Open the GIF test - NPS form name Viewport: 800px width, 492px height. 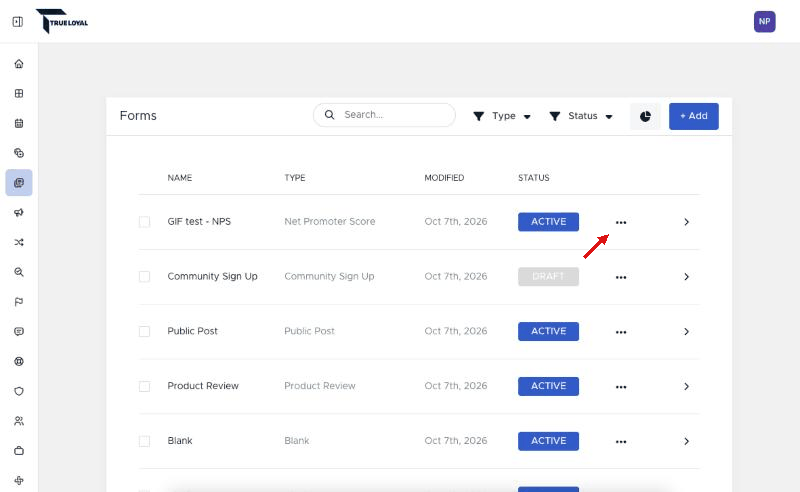(x=199, y=222)
